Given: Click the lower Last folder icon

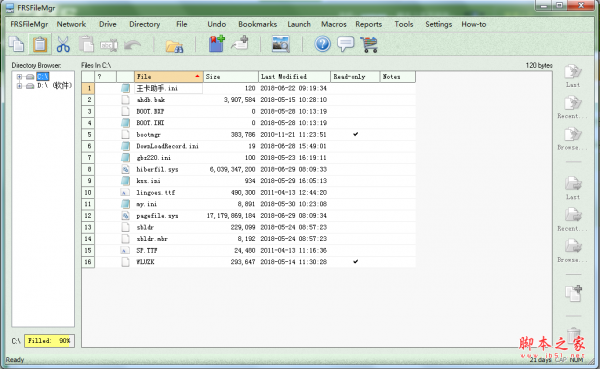Looking at the screenshot, I should [573, 184].
